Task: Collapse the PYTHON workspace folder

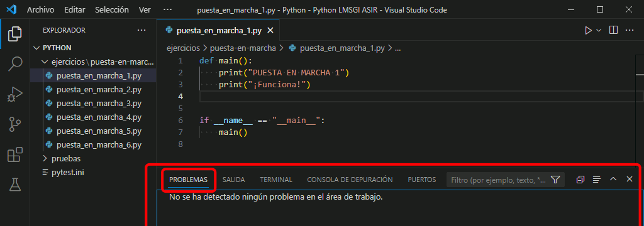Action: coord(93,48)
